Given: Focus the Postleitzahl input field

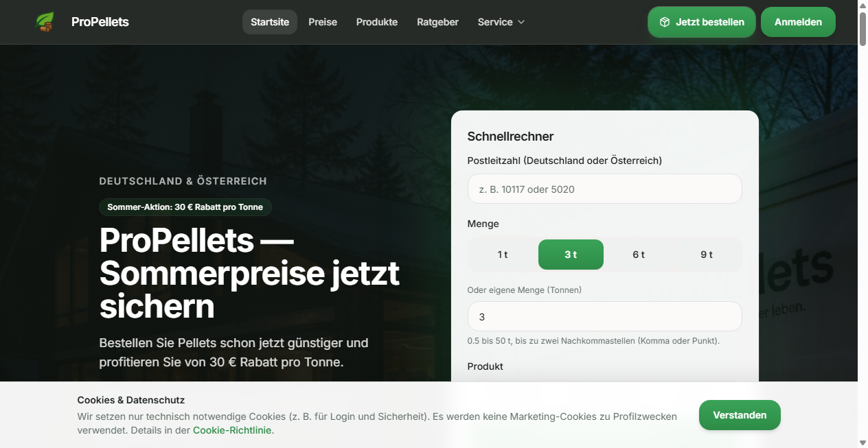Looking at the screenshot, I should click(x=604, y=189).
